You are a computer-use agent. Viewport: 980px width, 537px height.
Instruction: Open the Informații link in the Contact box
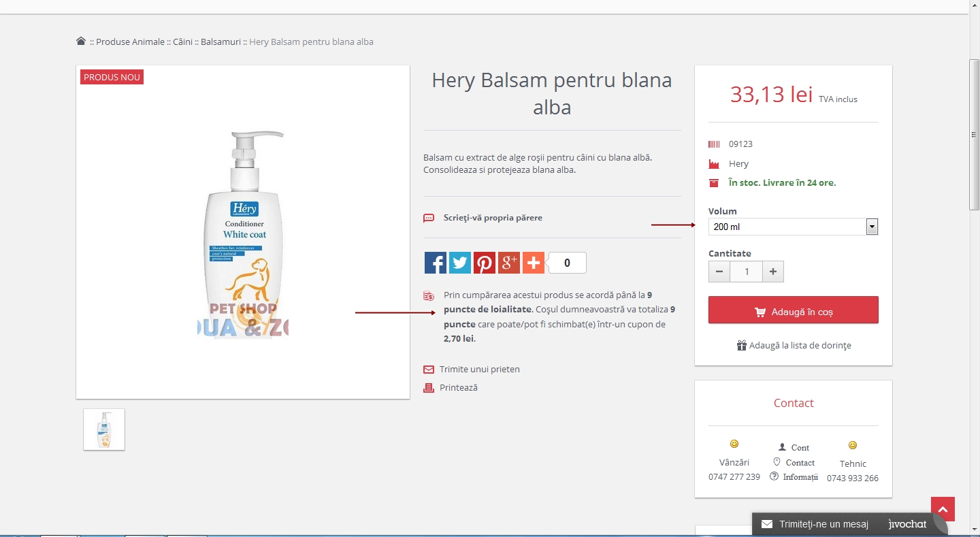click(x=794, y=476)
